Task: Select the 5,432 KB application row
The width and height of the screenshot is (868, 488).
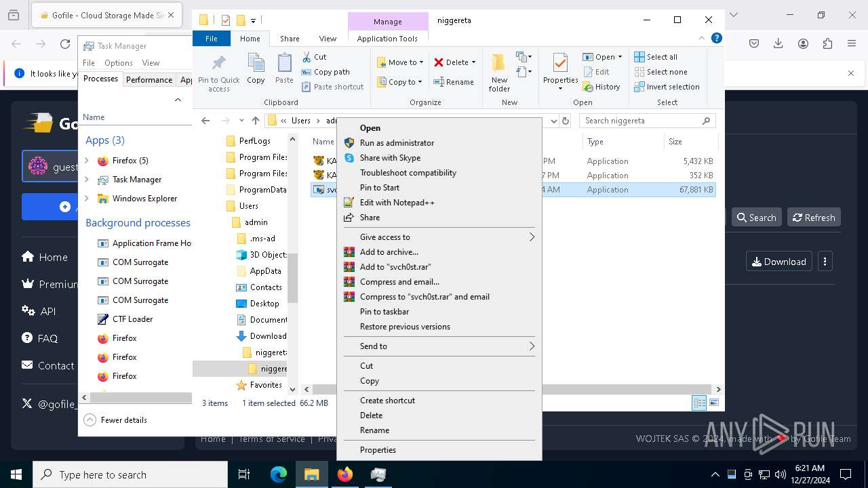Action: (x=513, y=161)
